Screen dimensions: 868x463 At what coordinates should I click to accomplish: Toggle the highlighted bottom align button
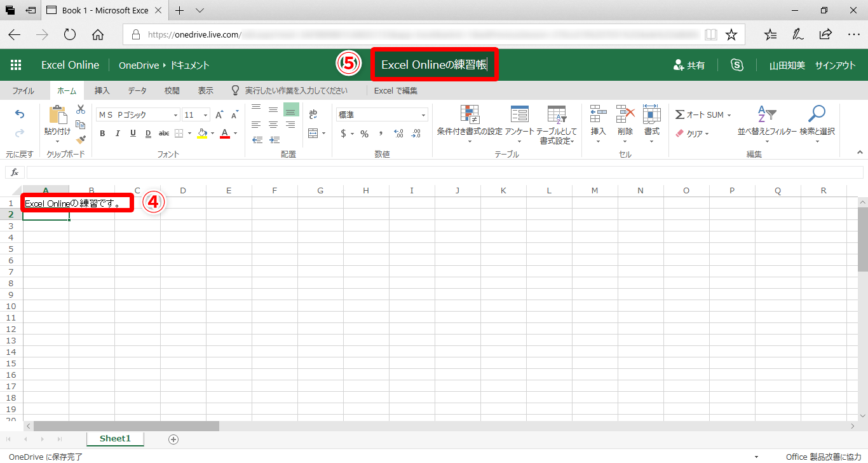coord(291,109)
